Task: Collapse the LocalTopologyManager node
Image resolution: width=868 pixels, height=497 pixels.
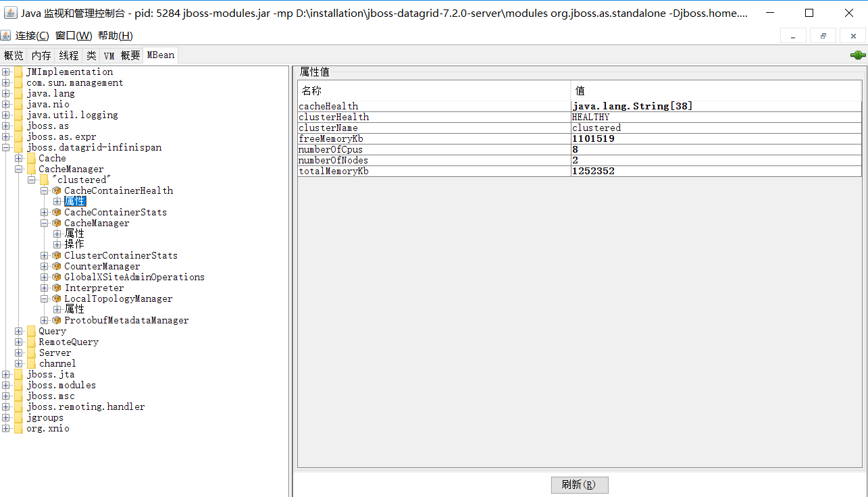Action: pos(45,299)
